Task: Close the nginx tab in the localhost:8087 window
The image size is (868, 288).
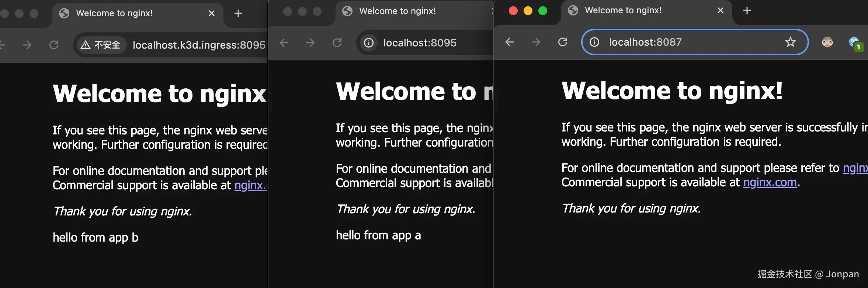Action: (720, 10)
